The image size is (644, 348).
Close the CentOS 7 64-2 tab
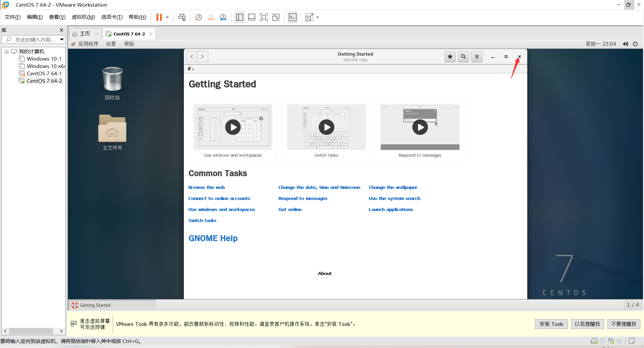tap(151, 34)
